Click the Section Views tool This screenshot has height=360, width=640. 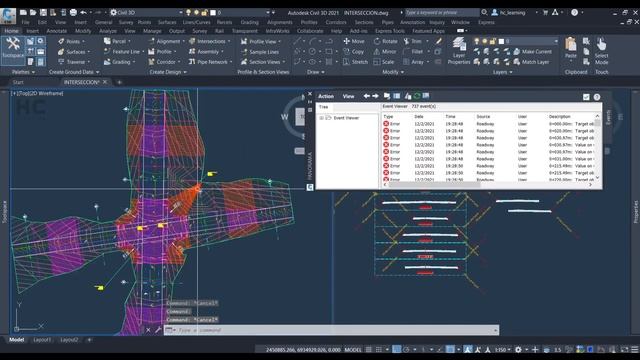point(262,62)
